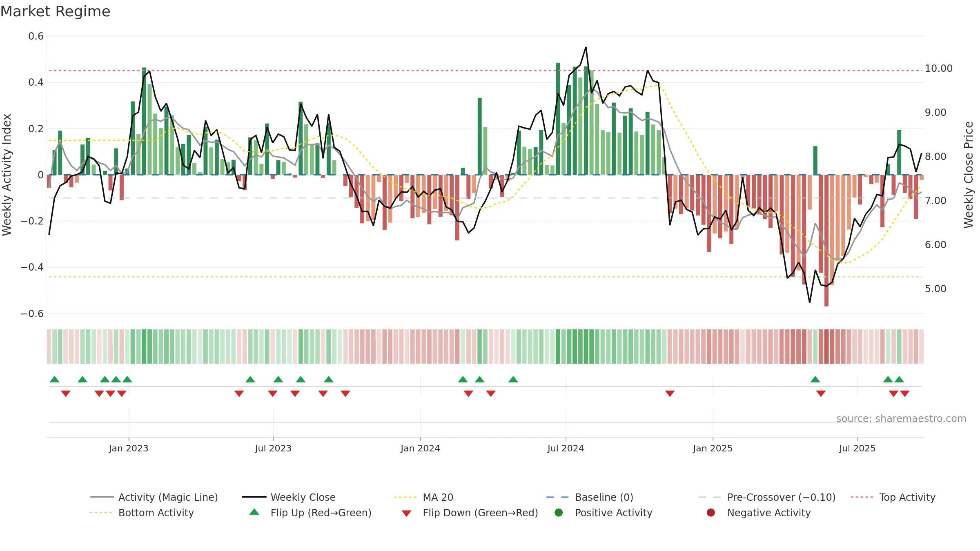Click the −0.6 activity axis tick
The width and height of the screenshot is (980, 551).
[x=32, y=314]
